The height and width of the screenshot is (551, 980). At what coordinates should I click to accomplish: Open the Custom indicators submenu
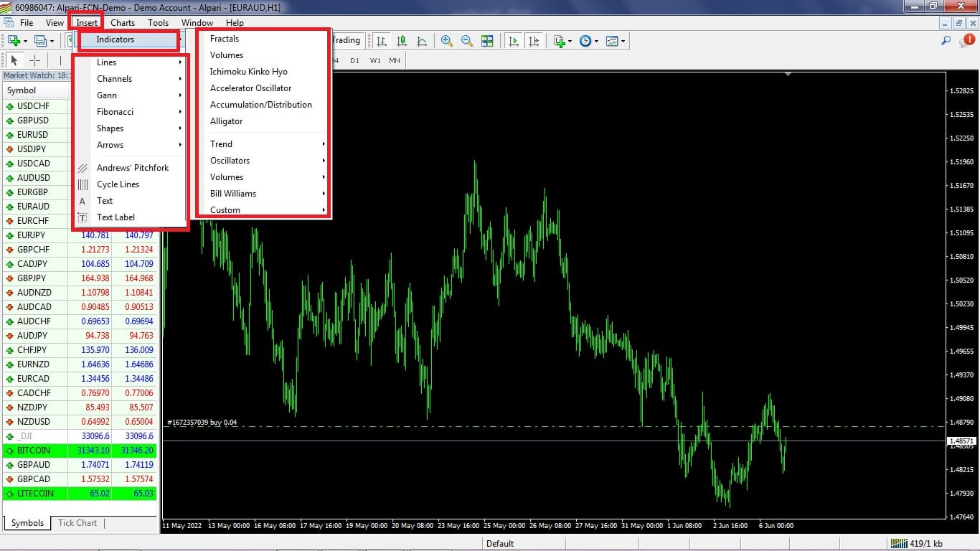[263, 209]
